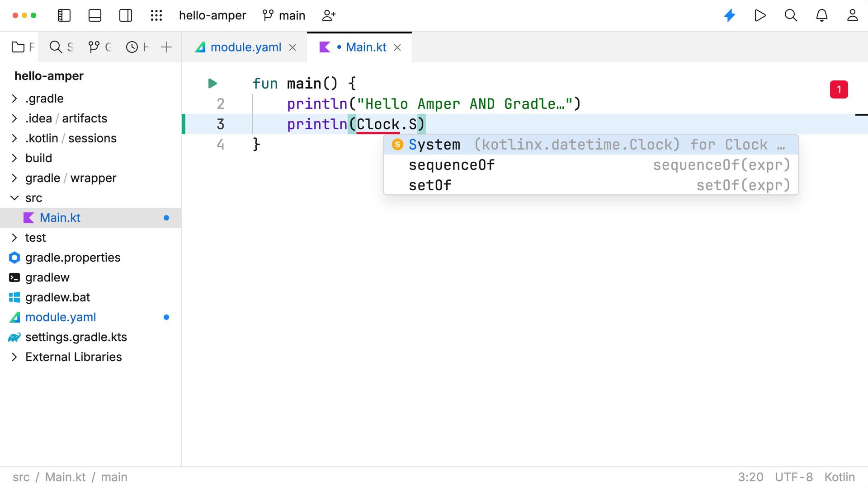Expand the .gradle folder
Image resolution: width=868 pixels, height=488 pixels.
14,99
